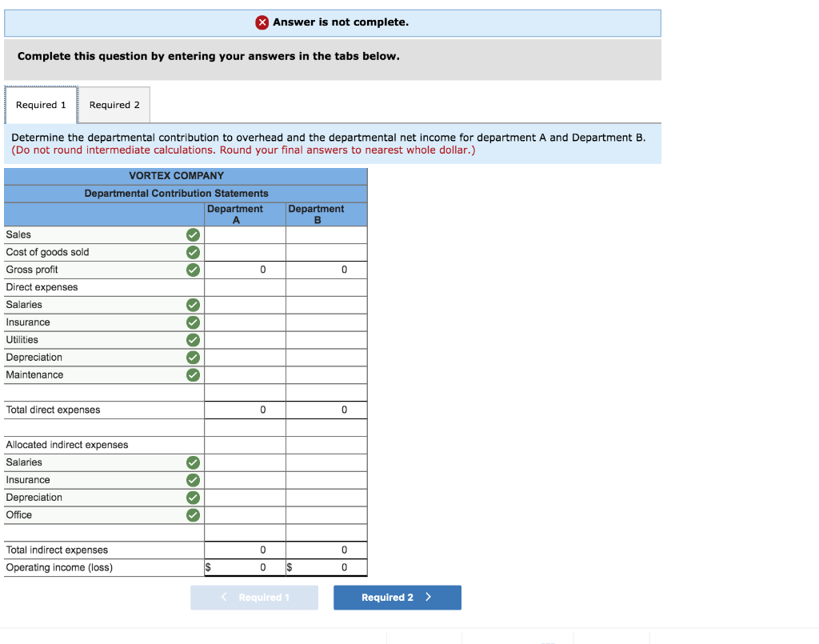Select the checkmark next to allocated Insurance
This screenshot has width=819, height=644.
pyautogui.click(x=193, y=480)
